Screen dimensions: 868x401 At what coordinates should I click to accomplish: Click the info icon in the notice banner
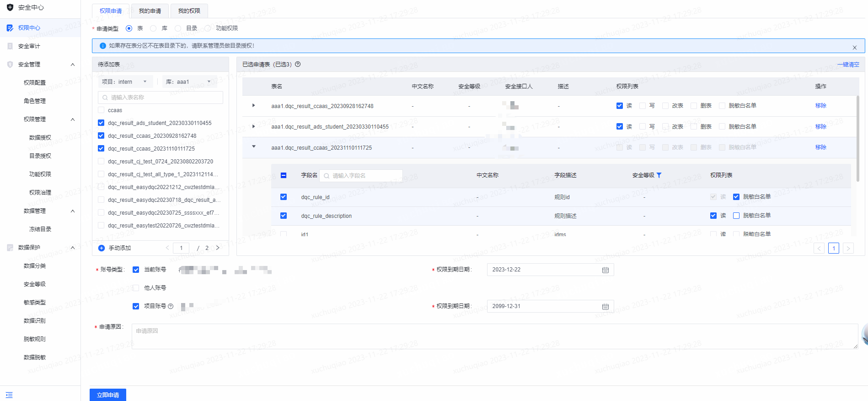(x=103, y=46)
